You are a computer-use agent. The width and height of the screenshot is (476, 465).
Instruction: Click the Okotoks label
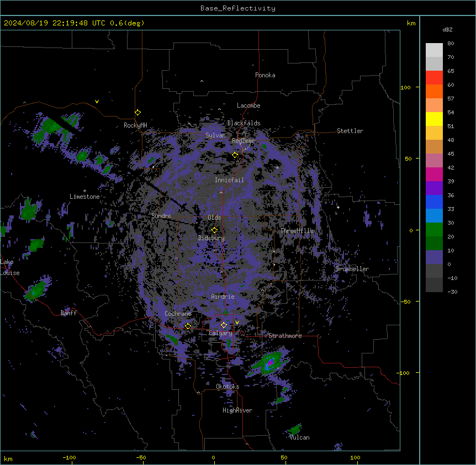click(228, 387)
